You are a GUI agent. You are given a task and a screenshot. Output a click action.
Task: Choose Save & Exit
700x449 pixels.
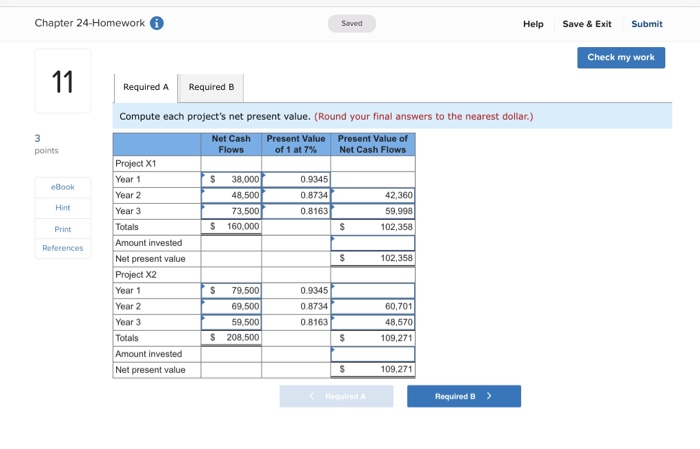tap(587, 24)
